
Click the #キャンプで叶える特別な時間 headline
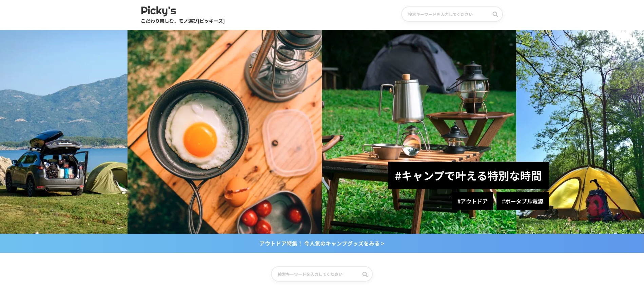(468, 176)
